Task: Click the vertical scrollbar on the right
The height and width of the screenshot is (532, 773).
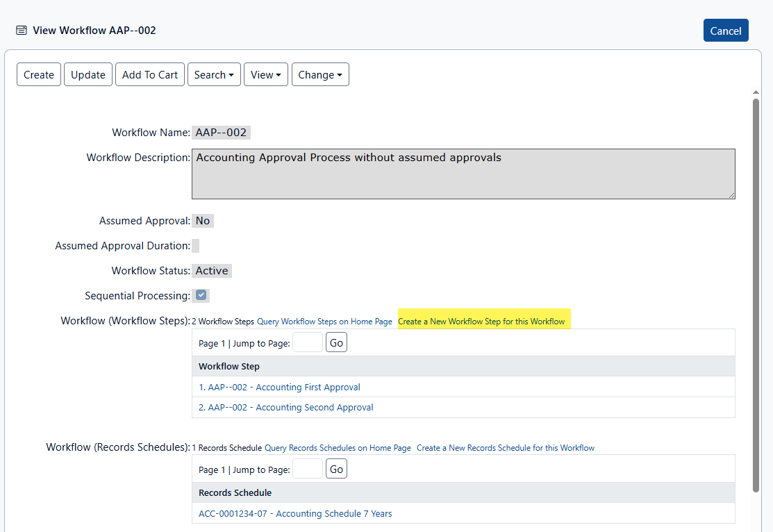Action: point(756,292)
